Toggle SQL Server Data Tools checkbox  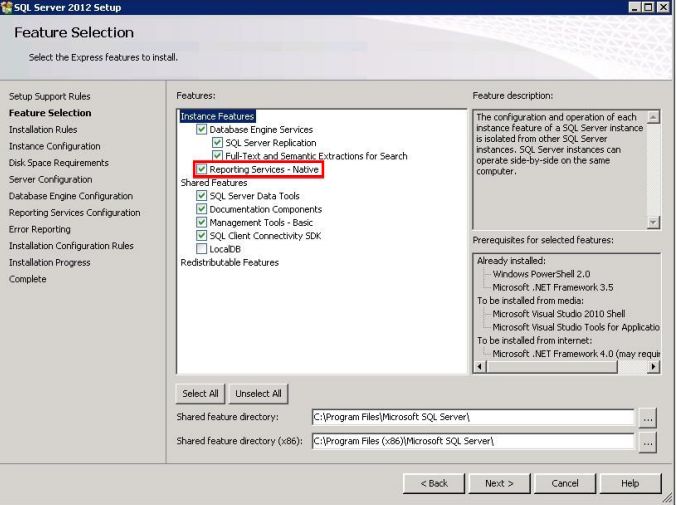[201, 196]
